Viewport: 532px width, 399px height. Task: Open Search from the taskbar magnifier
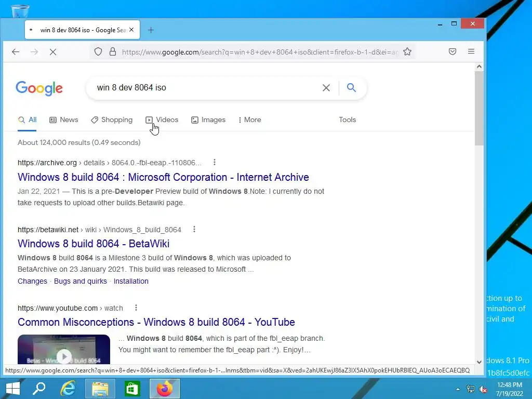click(x=39, y=389)
